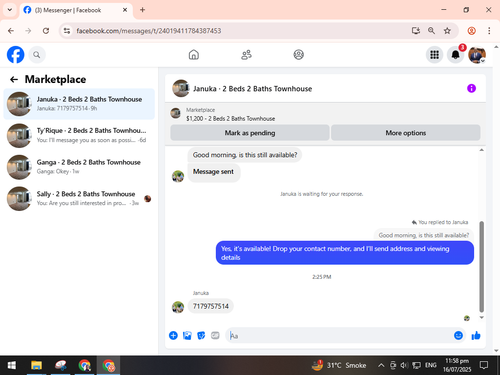Open the tab search dropdown arrow
The image size is (500, 375).
tap(10, 10)
